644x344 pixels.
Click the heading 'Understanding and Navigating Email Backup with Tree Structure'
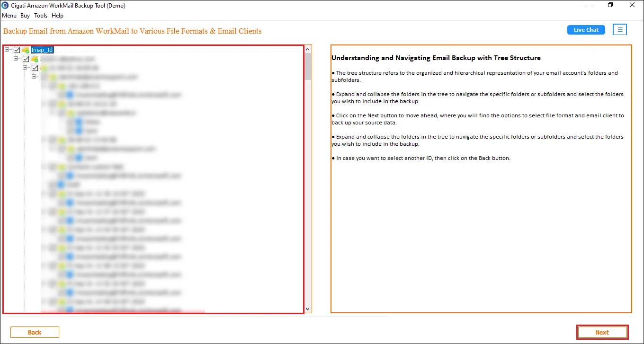click(x=436, y=58)
